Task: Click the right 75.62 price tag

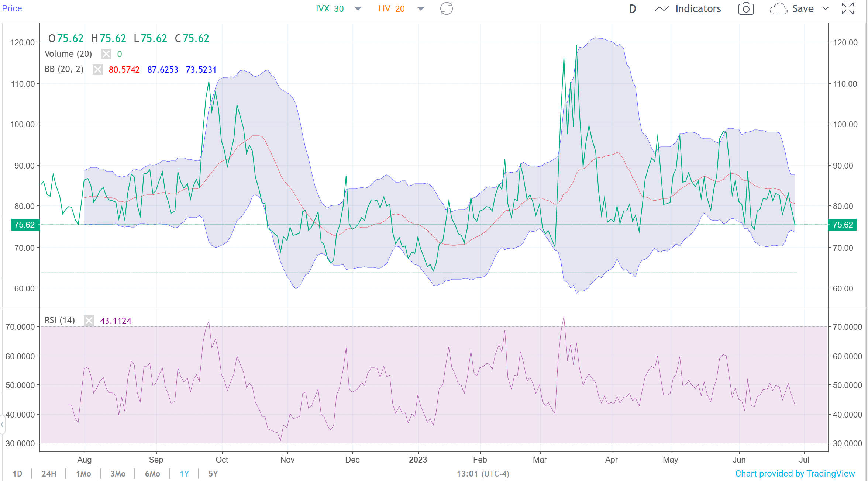Action: (843, 225)
